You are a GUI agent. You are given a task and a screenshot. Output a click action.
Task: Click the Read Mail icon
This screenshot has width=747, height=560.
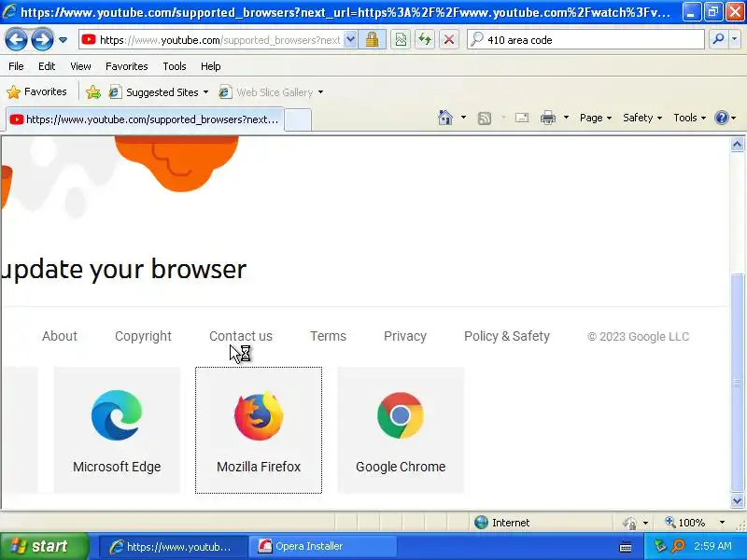pyautogui.click(x=522, y=118)
